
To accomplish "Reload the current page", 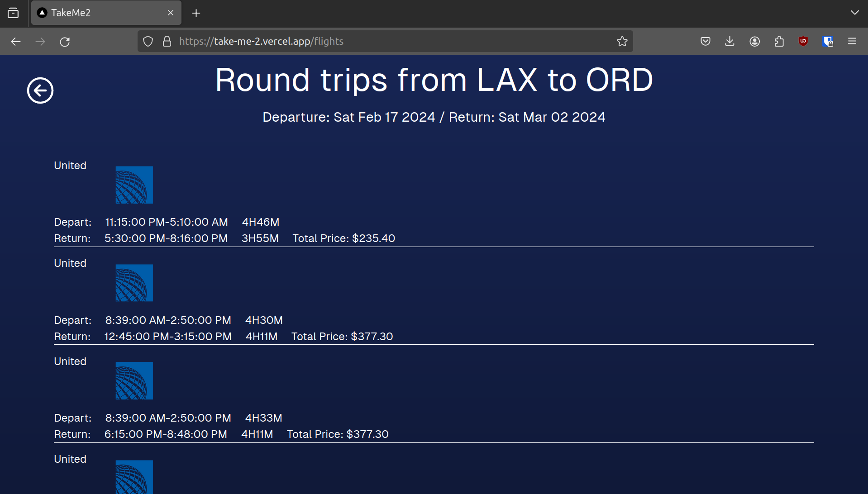I will (65, 42).
